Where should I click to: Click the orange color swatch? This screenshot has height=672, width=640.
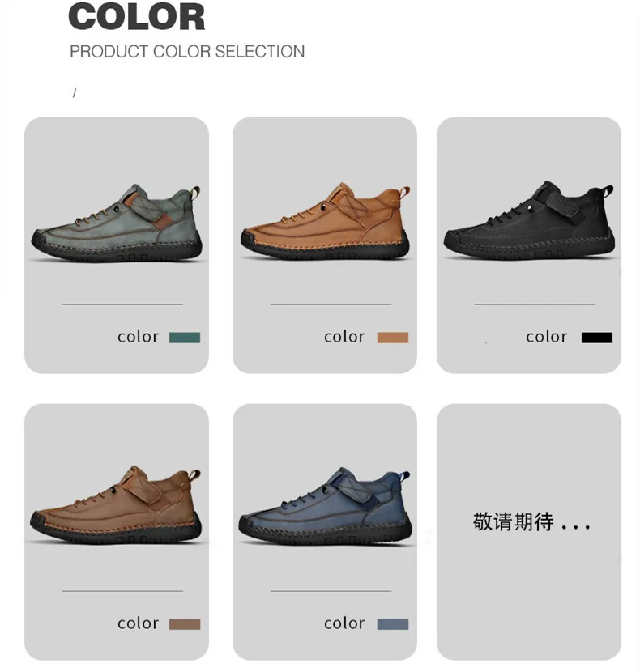pos(392,338)
